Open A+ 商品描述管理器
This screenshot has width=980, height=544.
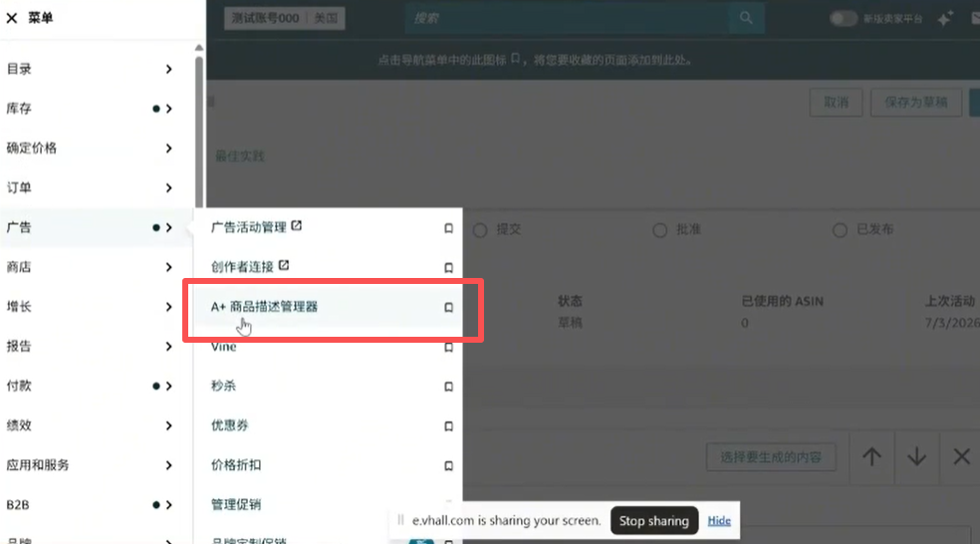264,307
